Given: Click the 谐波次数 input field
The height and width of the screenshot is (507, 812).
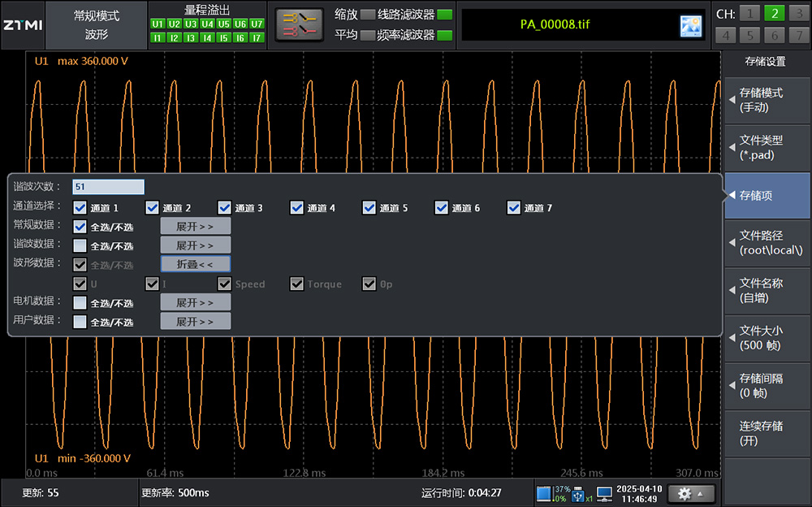Looking at the screenshot, I should [108, 187].
